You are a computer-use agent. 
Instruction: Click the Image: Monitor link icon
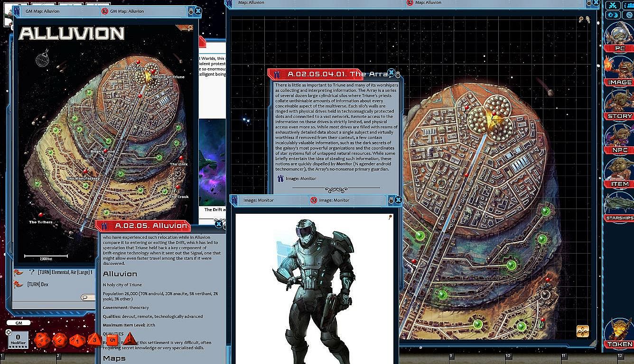click(x=280, y=178)
